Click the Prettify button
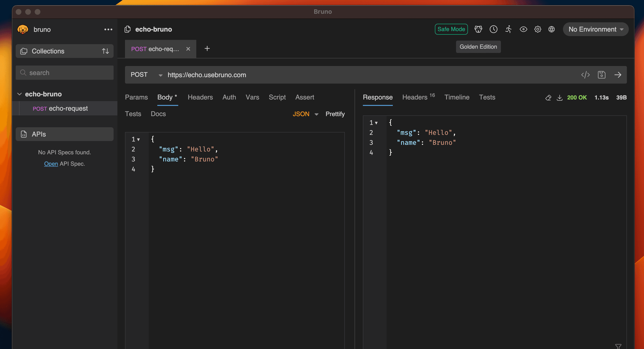The width and height of the screenshot is (644, 349). (335, 114)
